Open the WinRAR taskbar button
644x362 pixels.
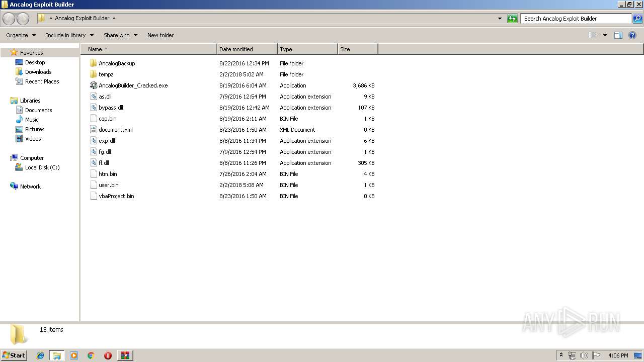click(125, 355)
